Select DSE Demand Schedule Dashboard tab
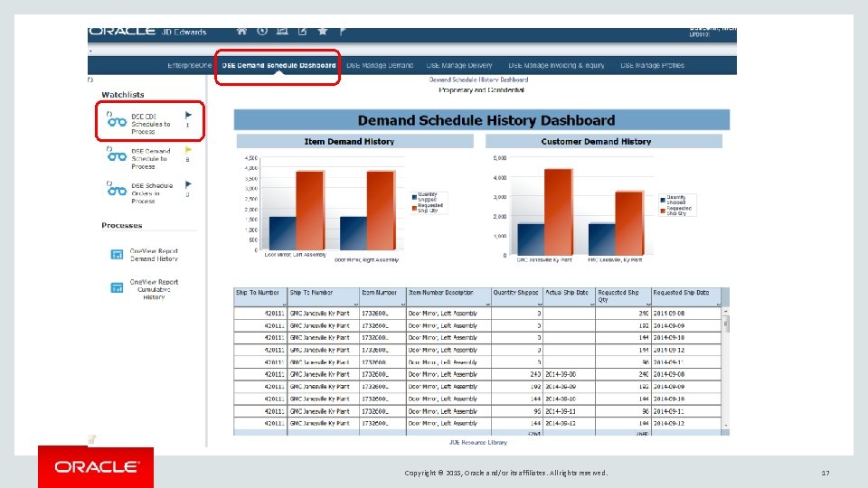Viewport: 868px width, 488px height. point(278,65)
